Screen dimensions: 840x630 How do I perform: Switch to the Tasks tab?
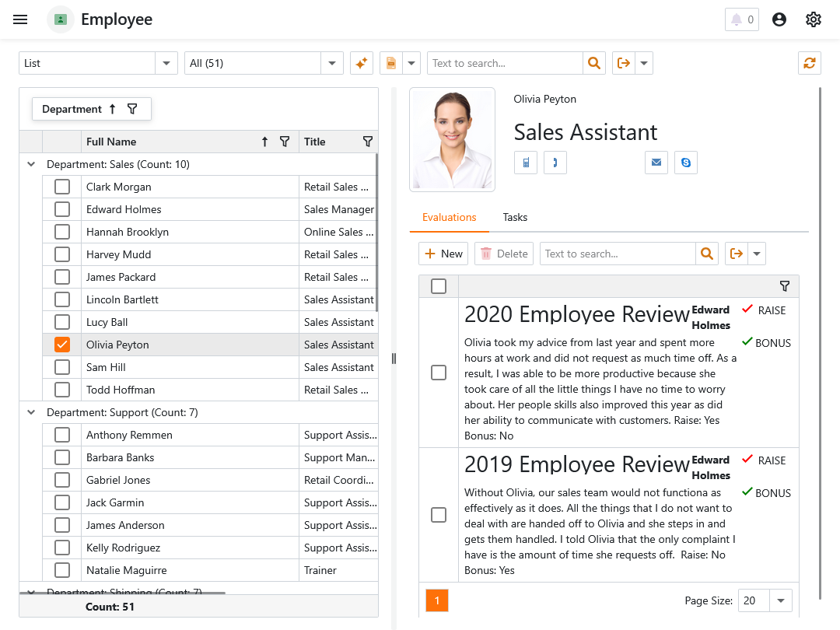point(515,217)
